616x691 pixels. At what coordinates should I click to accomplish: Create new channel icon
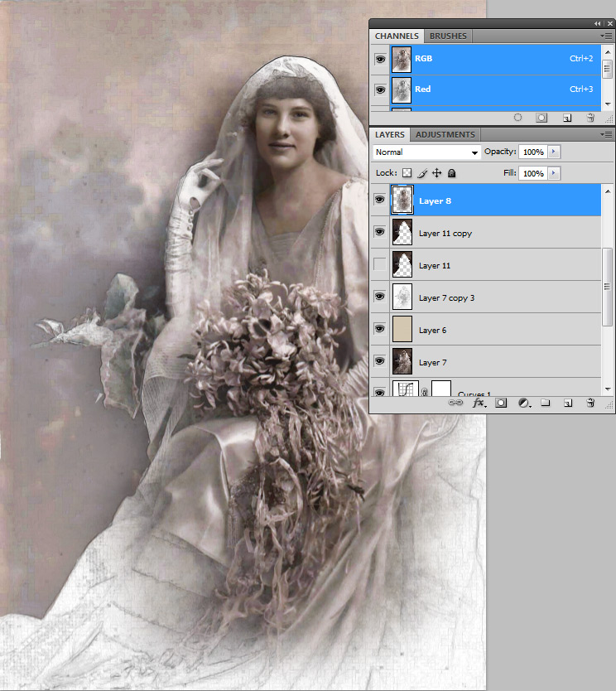567,118
